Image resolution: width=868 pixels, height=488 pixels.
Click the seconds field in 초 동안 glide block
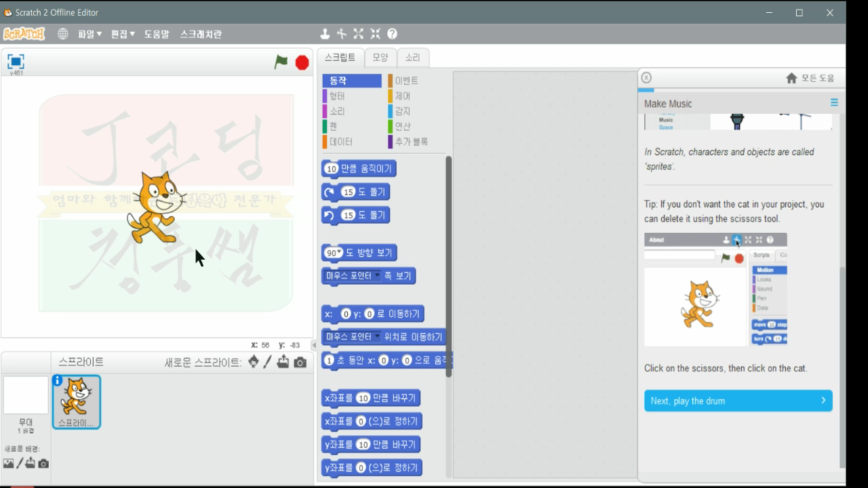click(x=330, y=361)
